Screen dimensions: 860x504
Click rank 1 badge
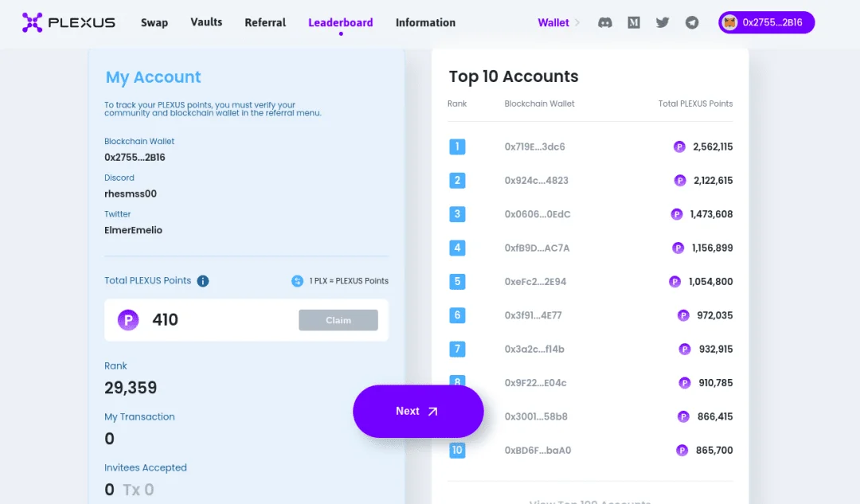pyautogui.click(x=457, y=147)
